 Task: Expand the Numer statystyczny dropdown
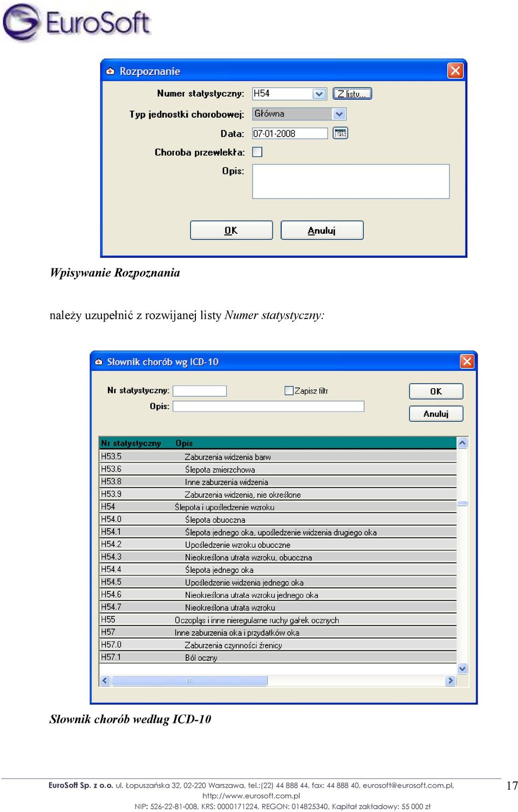tap(319, 93)
